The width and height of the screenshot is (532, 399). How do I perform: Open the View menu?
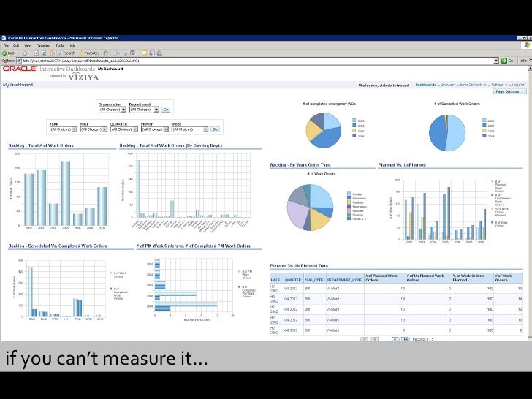coord(28,45)
